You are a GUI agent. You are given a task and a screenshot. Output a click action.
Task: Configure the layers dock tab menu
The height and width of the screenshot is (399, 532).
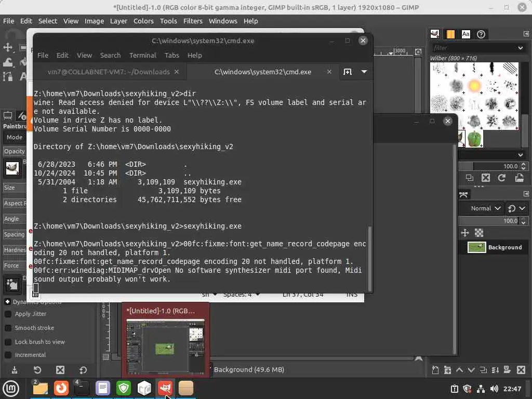[x=526, y=194]
